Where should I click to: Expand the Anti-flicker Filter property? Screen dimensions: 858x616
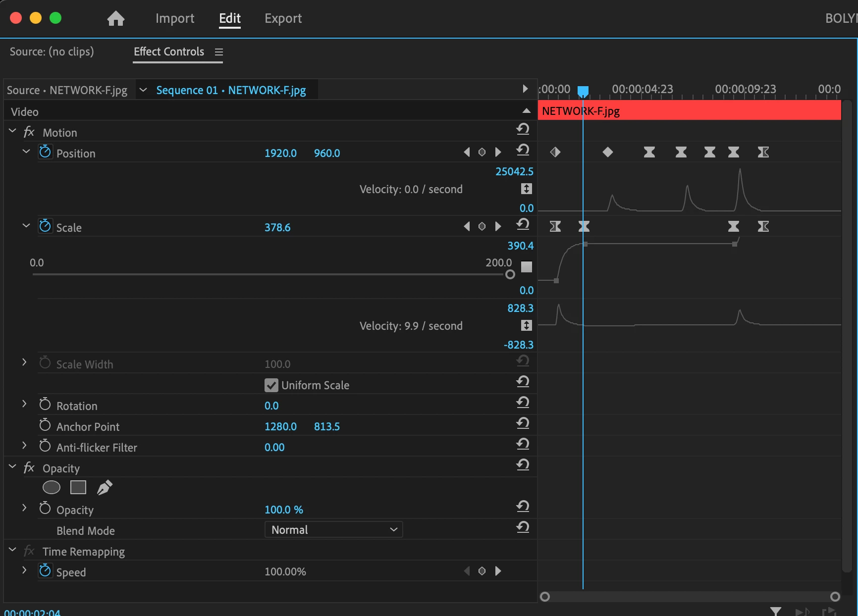click(x=24, y=446)
